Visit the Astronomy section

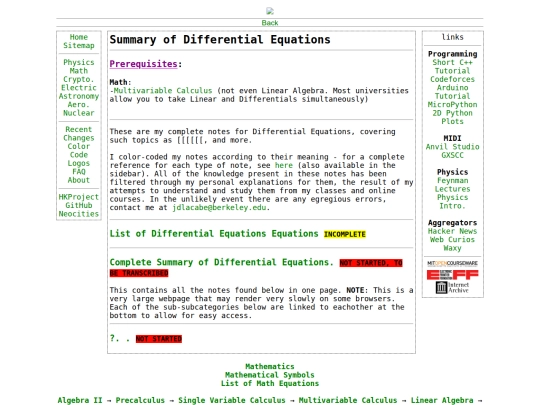pyautogui.click(x=79, y=96)
